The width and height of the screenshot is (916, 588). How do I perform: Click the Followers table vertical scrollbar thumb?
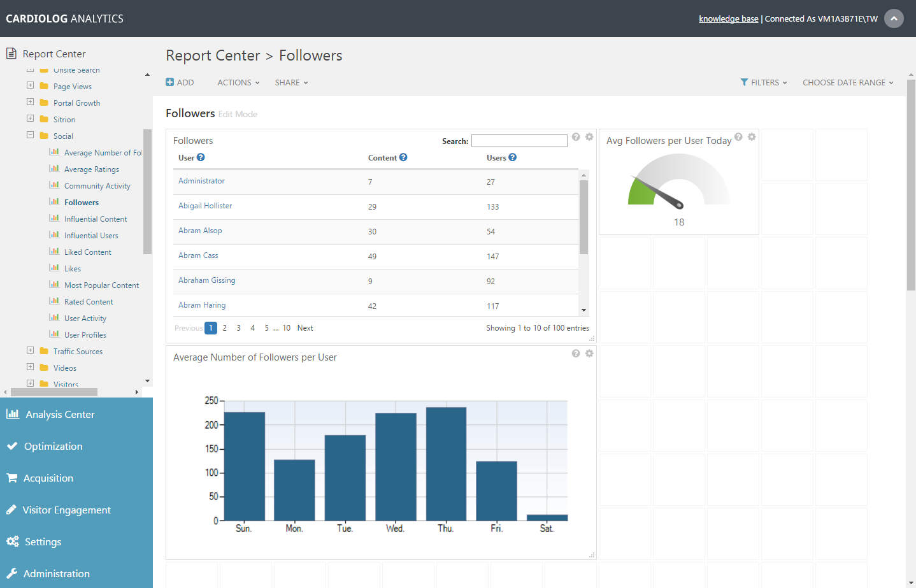click(583, 217)
